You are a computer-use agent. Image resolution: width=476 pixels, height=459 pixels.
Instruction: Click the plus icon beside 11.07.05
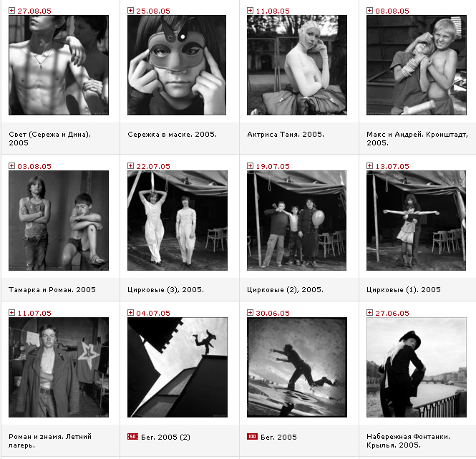point(11,313)
